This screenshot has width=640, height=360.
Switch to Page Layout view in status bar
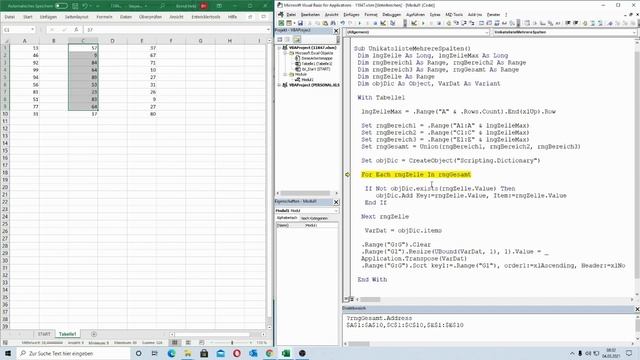click(188, 342)
